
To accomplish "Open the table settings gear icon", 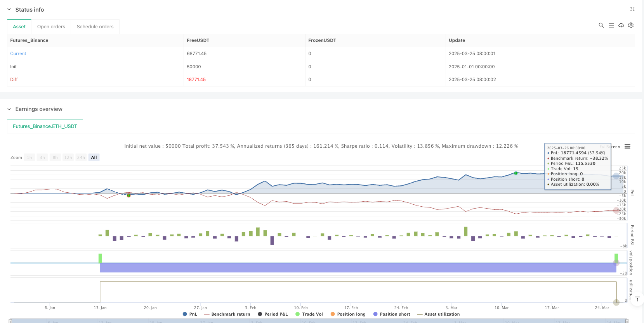I will coord(631,25).
